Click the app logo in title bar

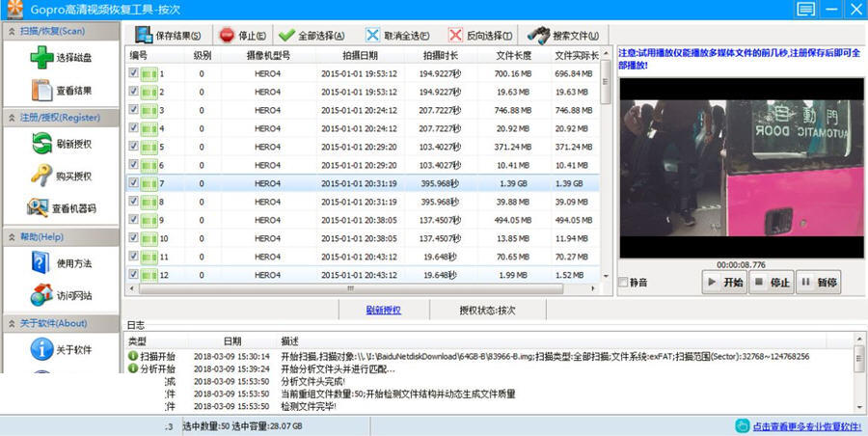tap(14, 9)
